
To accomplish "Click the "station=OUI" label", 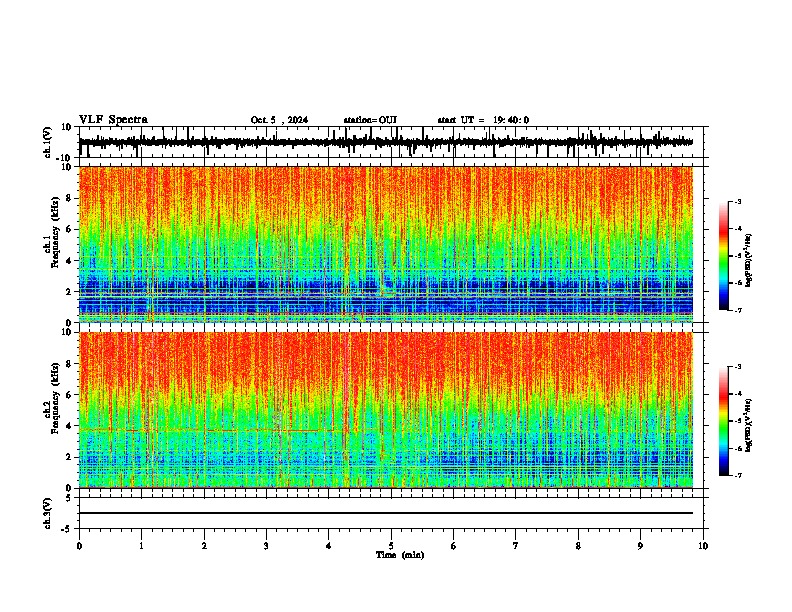I will pyautogui.click(x=370, y=120).
